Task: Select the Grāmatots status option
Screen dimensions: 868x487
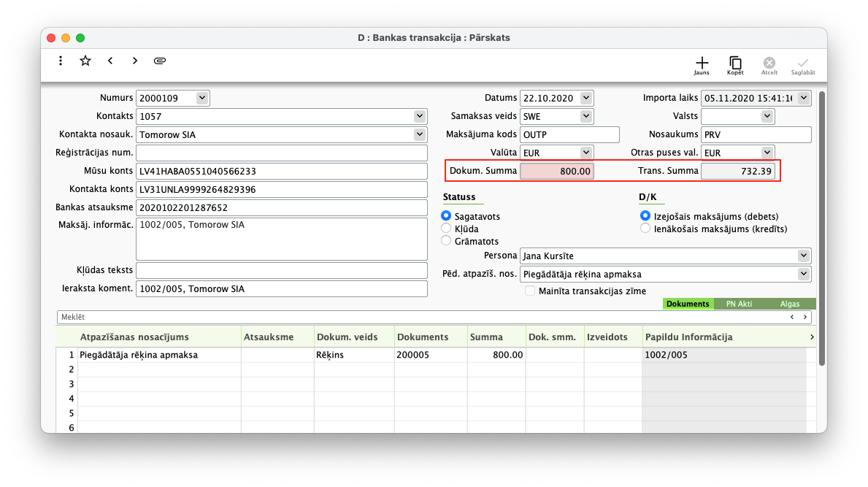Action: (x=446, y=241)
